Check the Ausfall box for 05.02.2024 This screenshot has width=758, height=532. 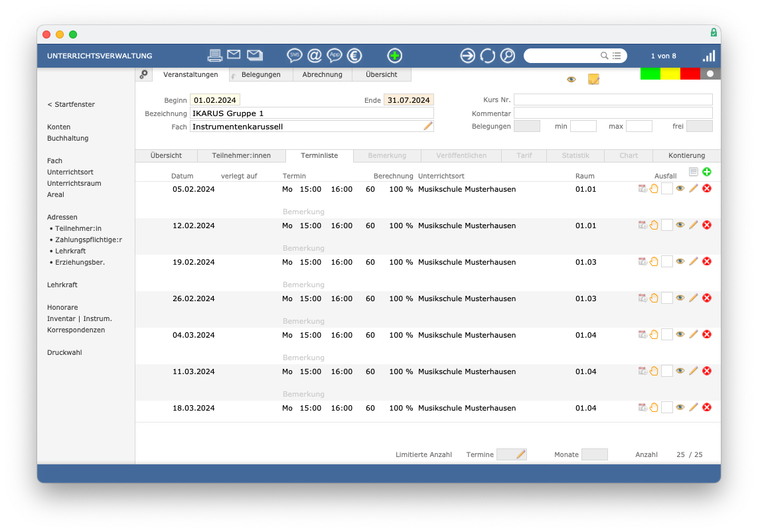point(666,188)
